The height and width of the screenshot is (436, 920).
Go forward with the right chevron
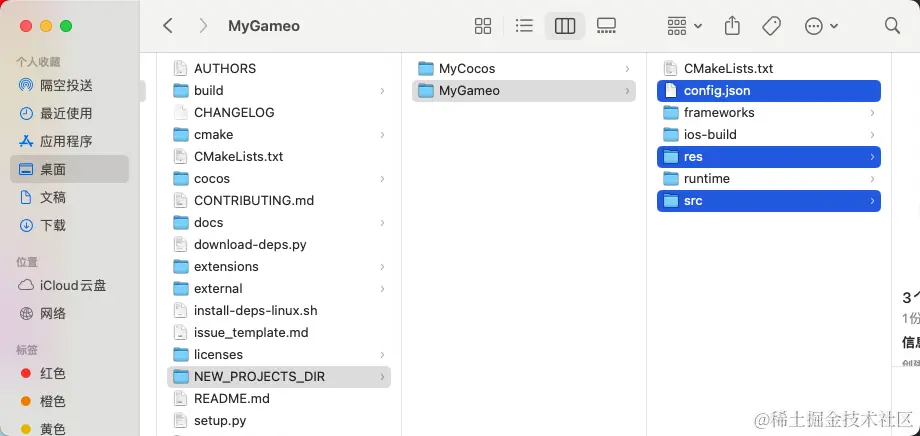(203, 26)
